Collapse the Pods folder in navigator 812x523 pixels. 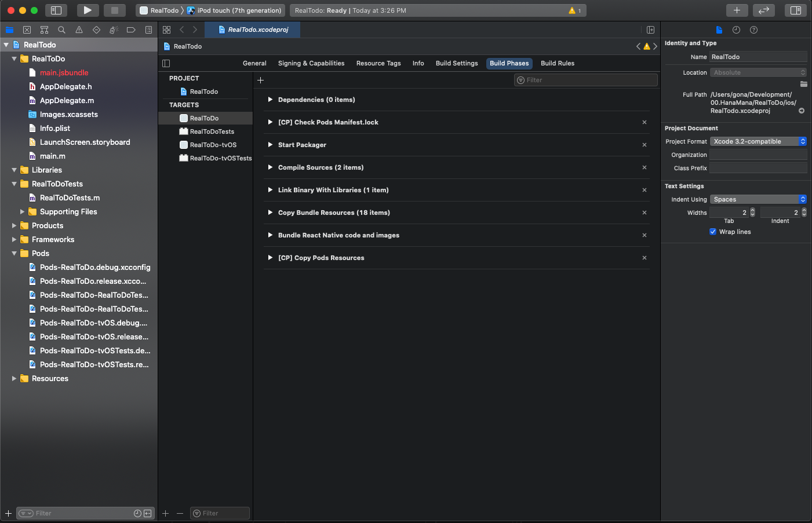14,253
